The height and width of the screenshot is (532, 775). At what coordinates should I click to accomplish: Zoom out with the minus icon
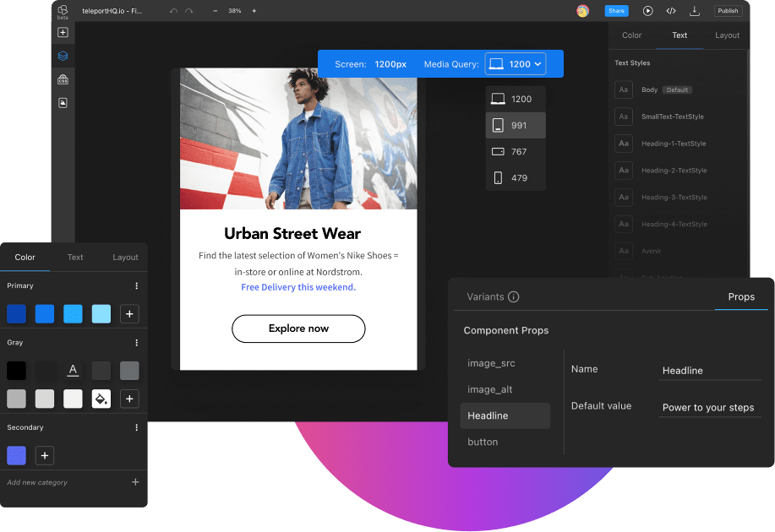point(216,11)
